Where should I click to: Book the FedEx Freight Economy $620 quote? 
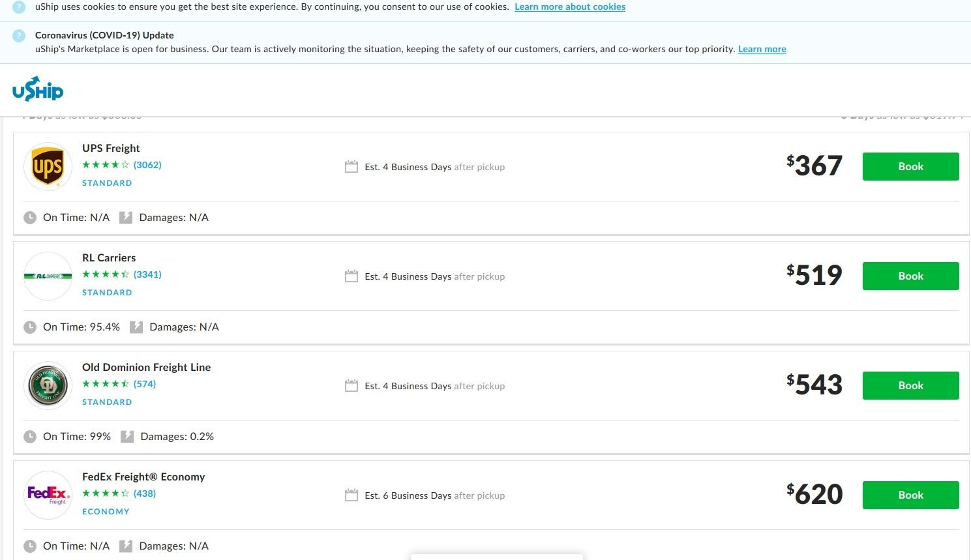click(910, 495)
